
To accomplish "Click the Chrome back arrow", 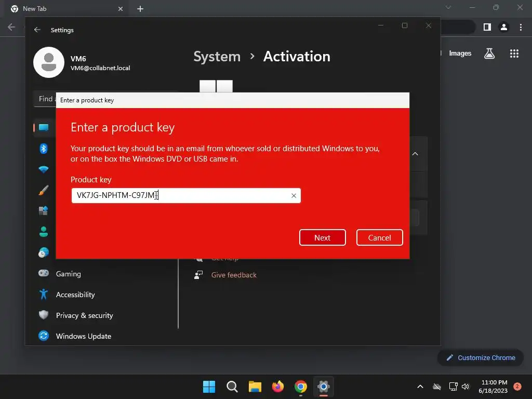I will tap(11, 27).
